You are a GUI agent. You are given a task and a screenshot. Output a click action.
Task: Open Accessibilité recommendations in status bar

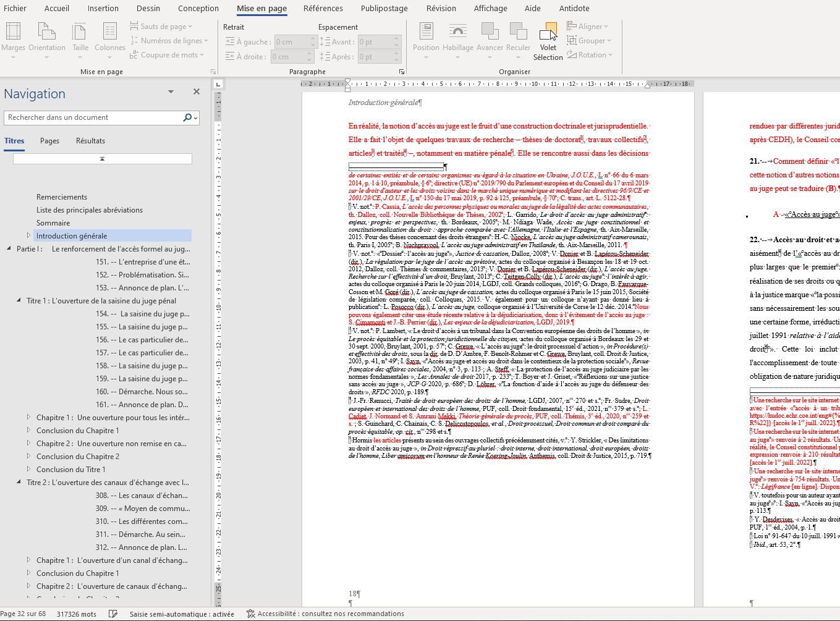pos(326,614)
